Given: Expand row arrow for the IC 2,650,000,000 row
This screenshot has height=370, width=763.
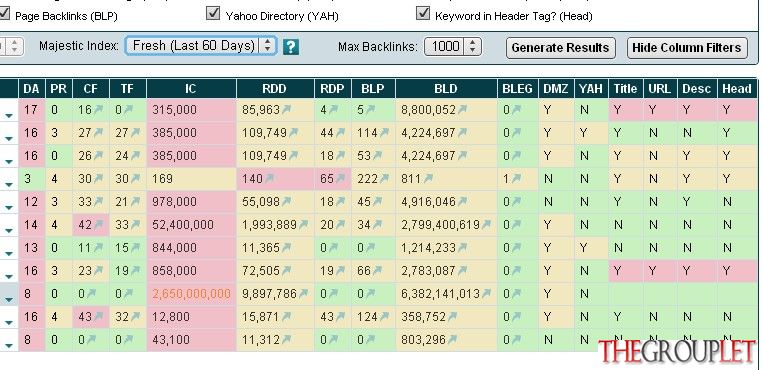Looking at the screenshot, I should 9,299.
